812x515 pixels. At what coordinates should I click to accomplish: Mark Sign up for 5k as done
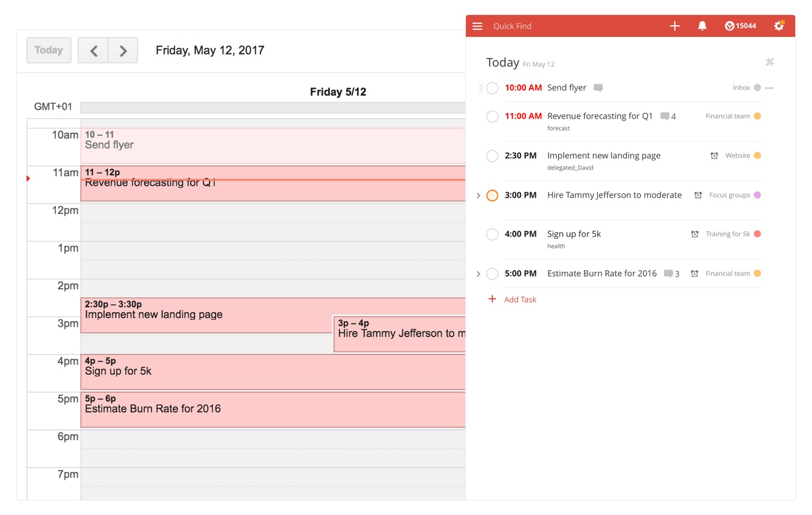[492, 234]
